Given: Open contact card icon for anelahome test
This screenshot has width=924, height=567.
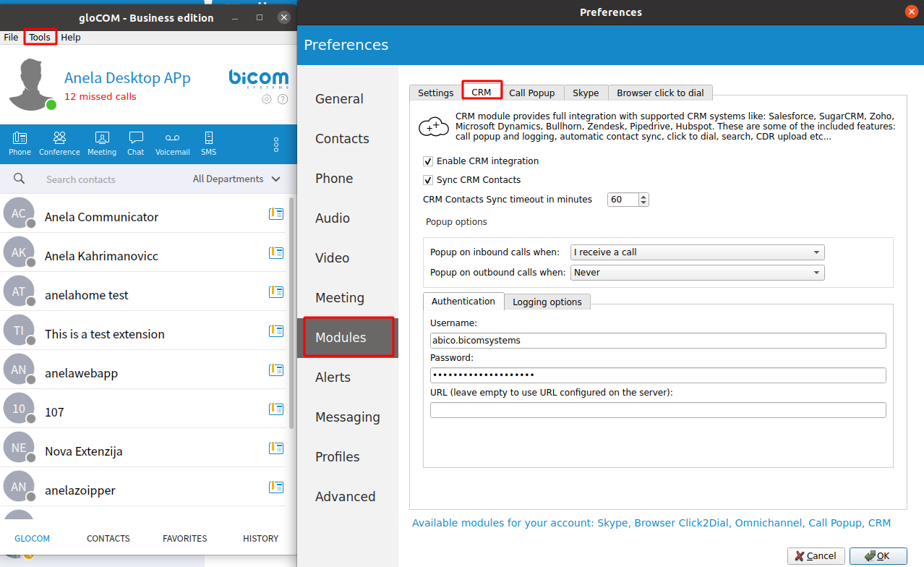Looking at the screenshot, I should [275, 291].
